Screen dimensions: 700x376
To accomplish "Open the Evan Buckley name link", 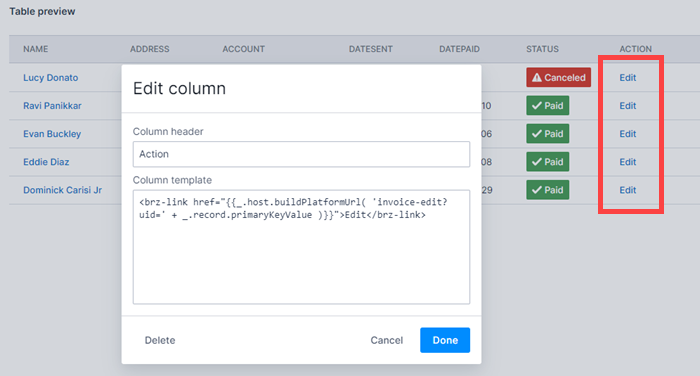I will point(52,134).
